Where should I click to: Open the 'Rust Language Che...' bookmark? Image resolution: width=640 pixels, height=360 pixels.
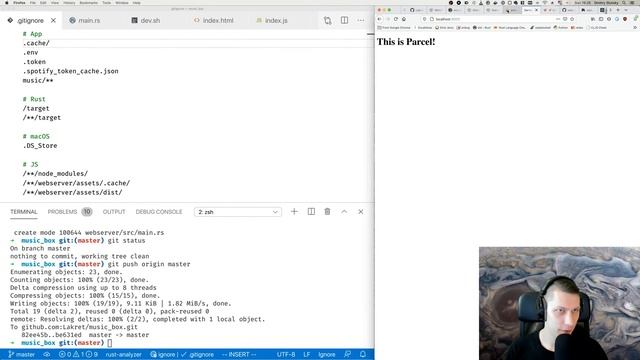click(x=510, y=28)
